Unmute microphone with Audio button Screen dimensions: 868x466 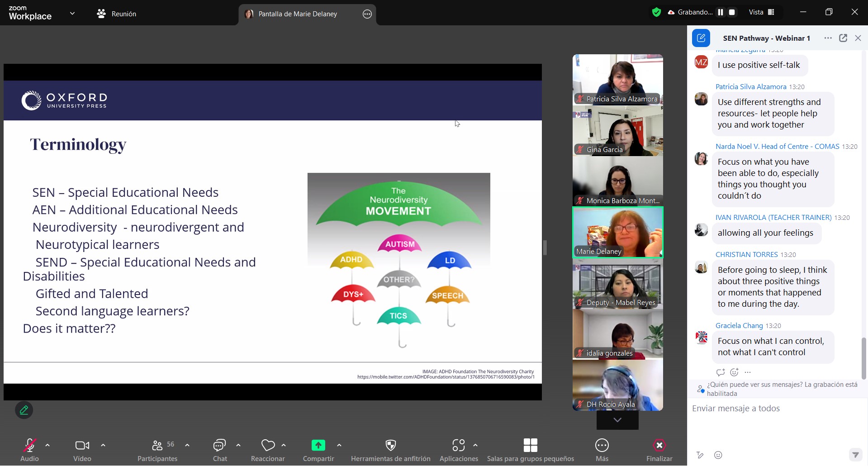[29, 450]
